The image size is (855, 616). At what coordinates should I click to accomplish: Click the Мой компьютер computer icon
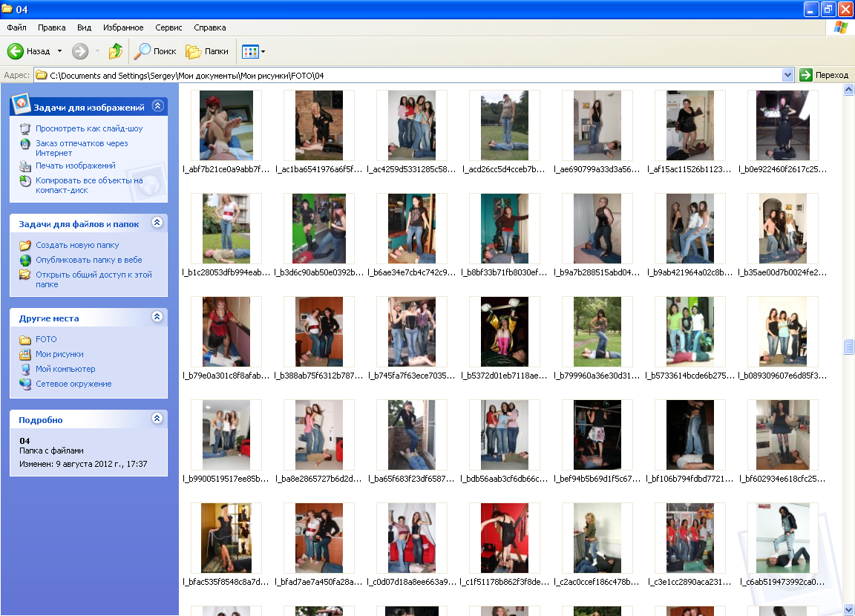coord(25,369)
